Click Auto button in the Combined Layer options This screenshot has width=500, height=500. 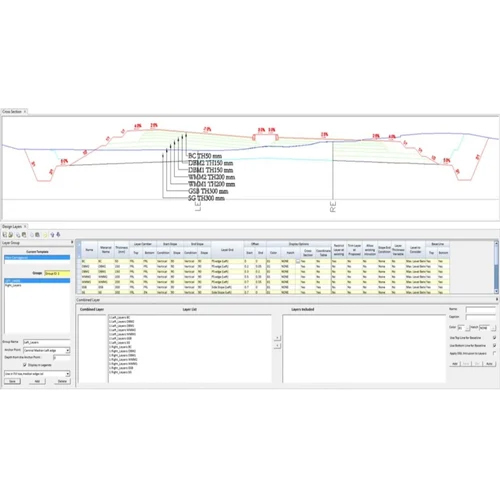[489, 364]
